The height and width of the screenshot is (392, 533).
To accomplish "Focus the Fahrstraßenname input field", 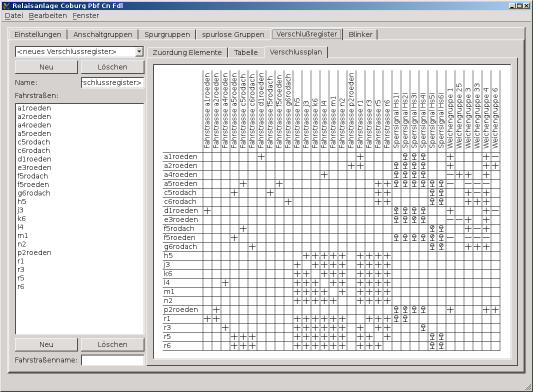I will (x=112, y=360).
